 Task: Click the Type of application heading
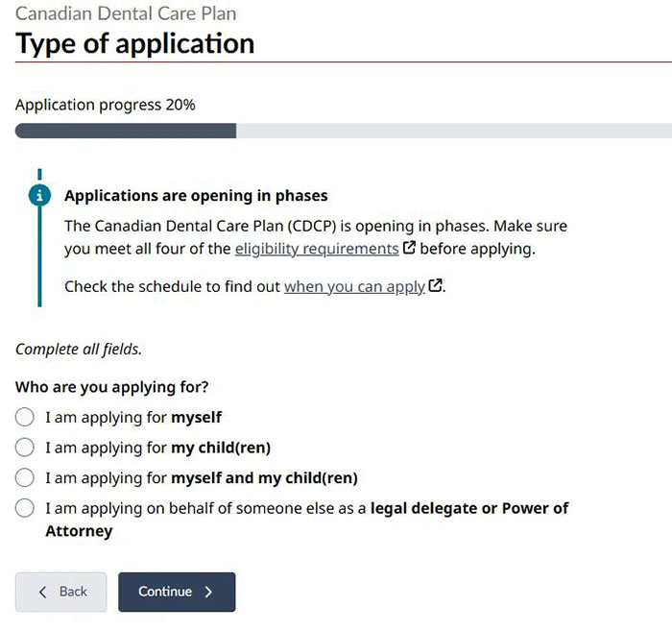(x=135, y=43)
